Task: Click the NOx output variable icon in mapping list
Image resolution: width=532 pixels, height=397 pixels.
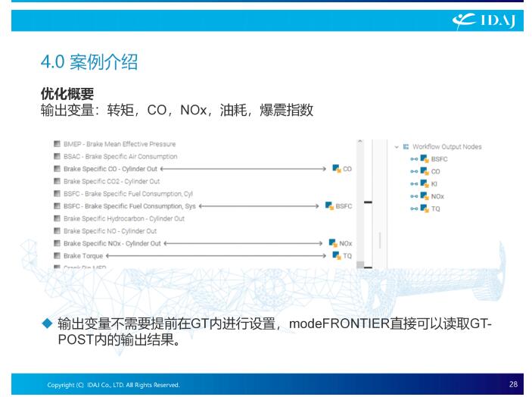Action: [333, 243]
